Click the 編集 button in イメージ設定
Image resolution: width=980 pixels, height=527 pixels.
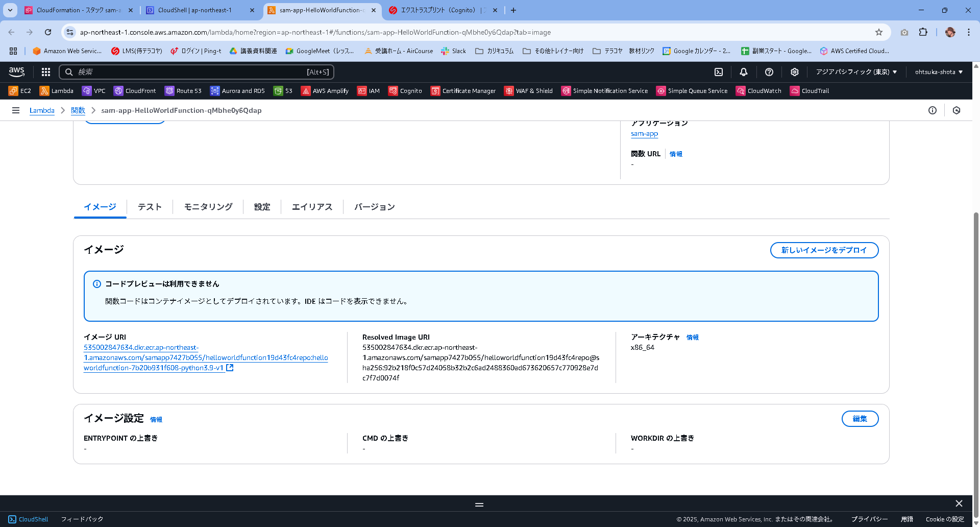point(860,419)
